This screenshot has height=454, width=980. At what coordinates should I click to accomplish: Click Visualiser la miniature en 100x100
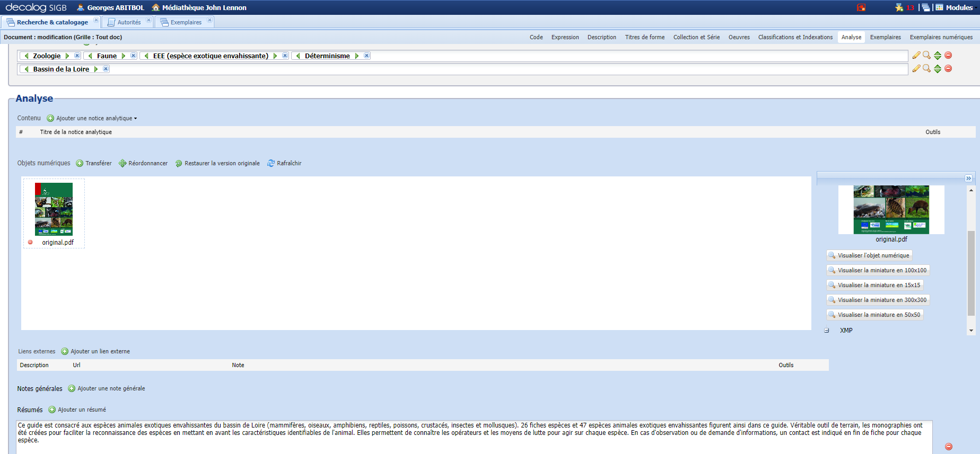(878, 270)
